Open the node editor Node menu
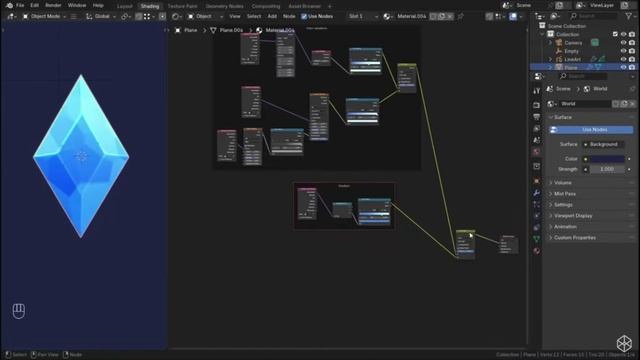640x360 pixels. coord(289,16)
